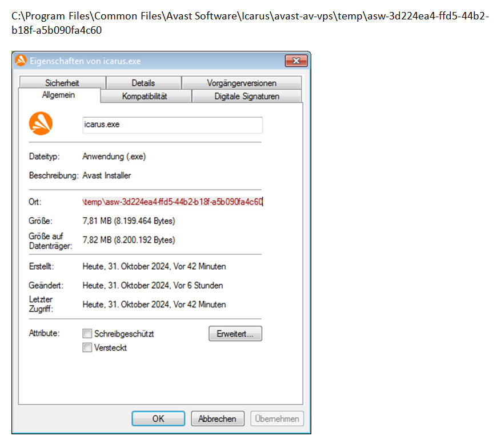This screenshot has width=501, height=448.
Task: Click the icarus.exe file name field
Action: (173, 125)
